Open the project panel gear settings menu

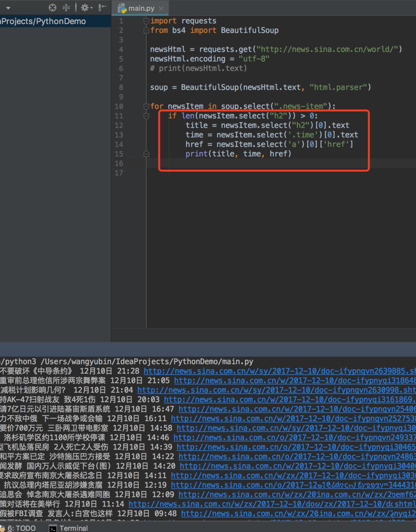point(85,7)
